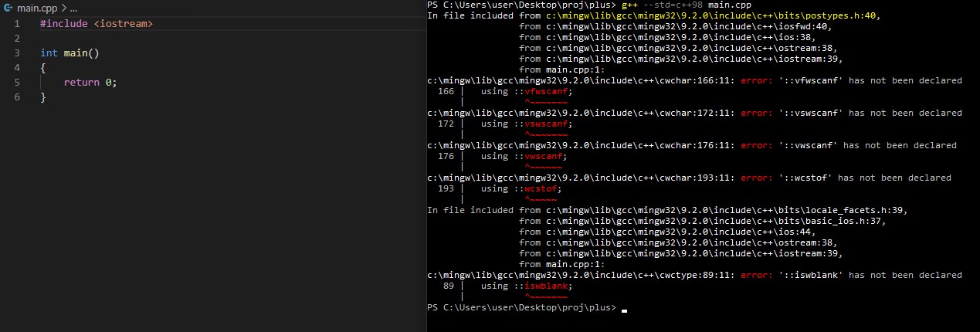Click the ios:44 include path line
This screenshot has width=980, height=332.
(680, 232)
